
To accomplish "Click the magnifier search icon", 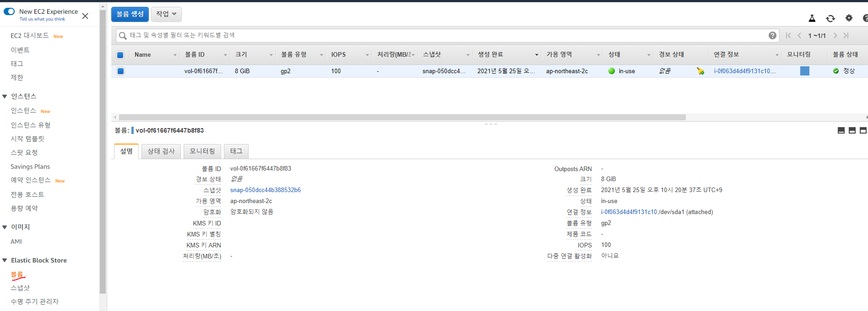I will point(123,36).
